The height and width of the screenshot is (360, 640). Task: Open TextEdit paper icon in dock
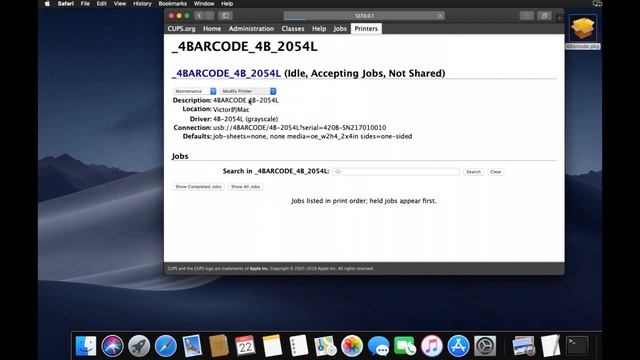pyautogui.click(x=551, y=346)
